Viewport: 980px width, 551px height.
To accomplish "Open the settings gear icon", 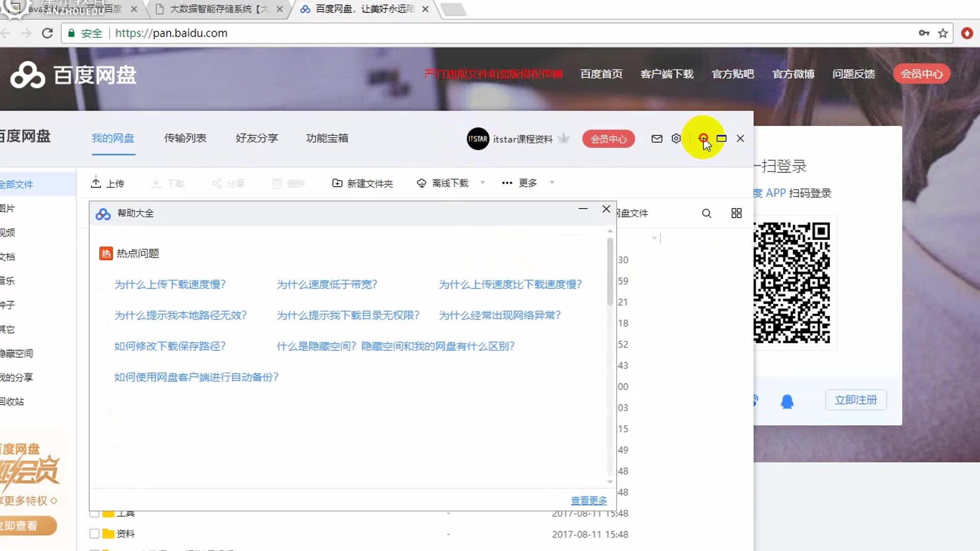I will (x=676, y=139).
